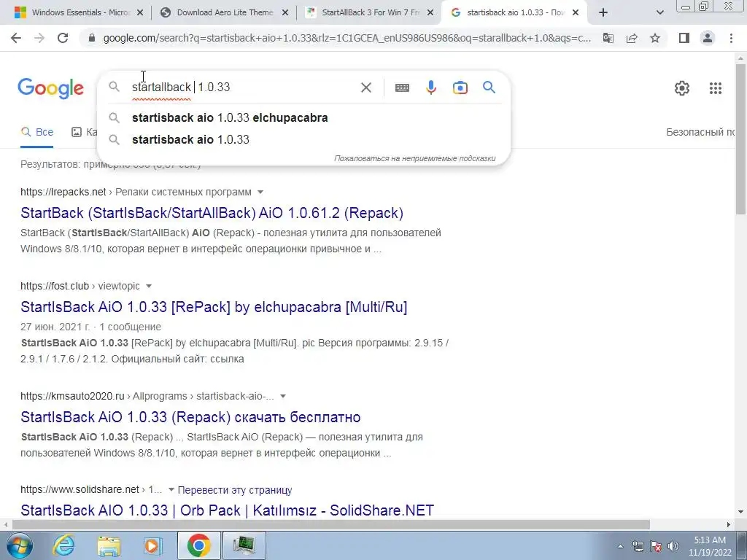Viewport: 747px width, 560px height.
Task: Click the Google logo
Action: coord(50,88)
